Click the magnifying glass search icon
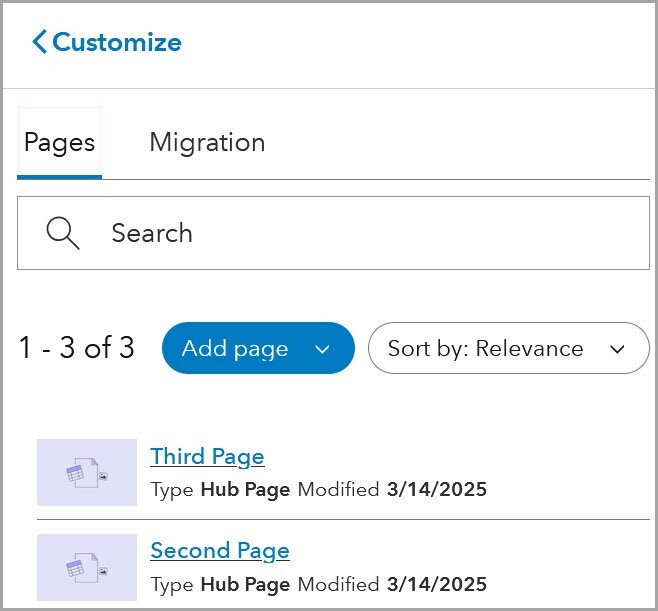 63,233
